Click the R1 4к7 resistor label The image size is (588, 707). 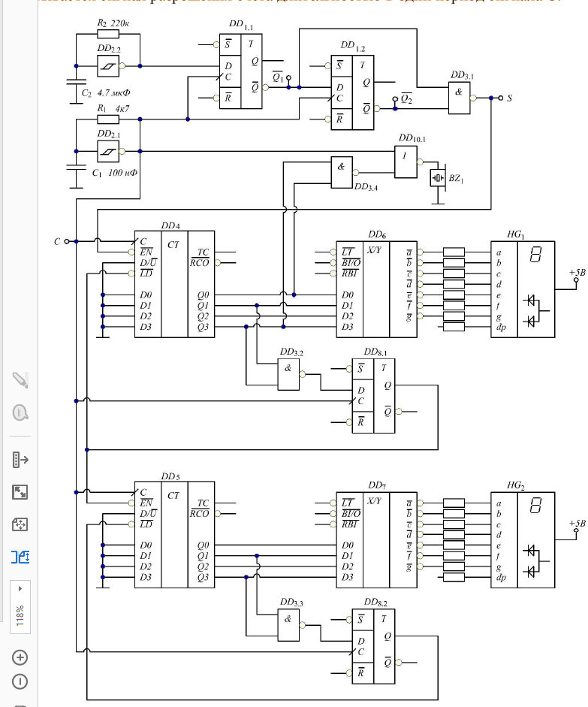(x=113, y=109)
